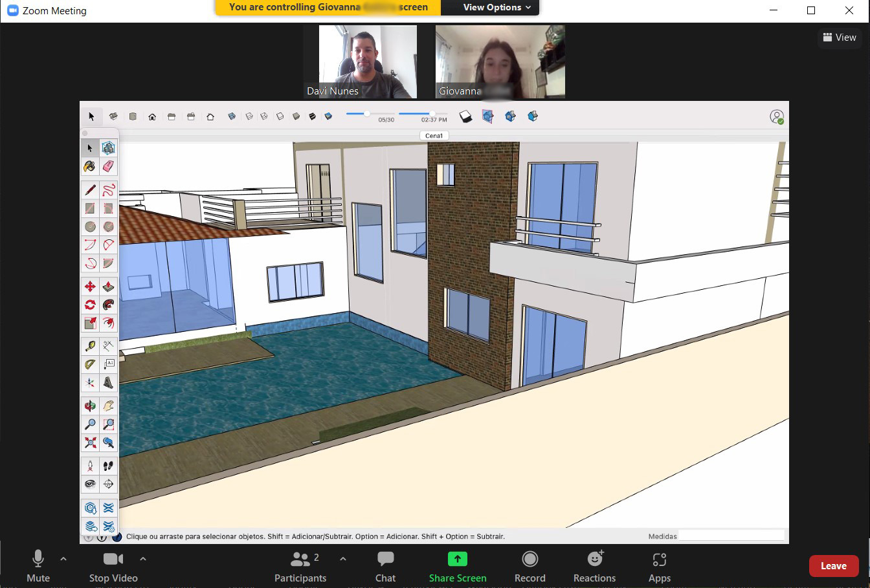
Task: Select the Push/Pull tool
Action: click(109, 286)
